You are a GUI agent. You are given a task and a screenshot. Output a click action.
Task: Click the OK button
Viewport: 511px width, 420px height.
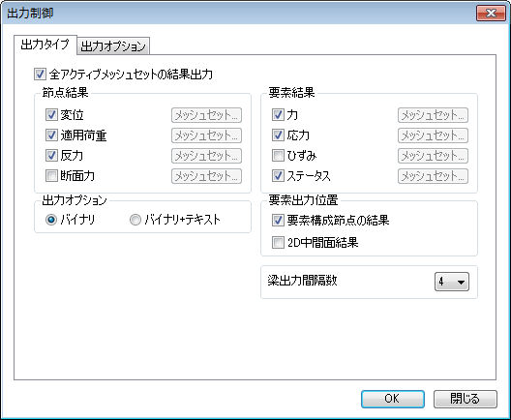pos(393,399)
